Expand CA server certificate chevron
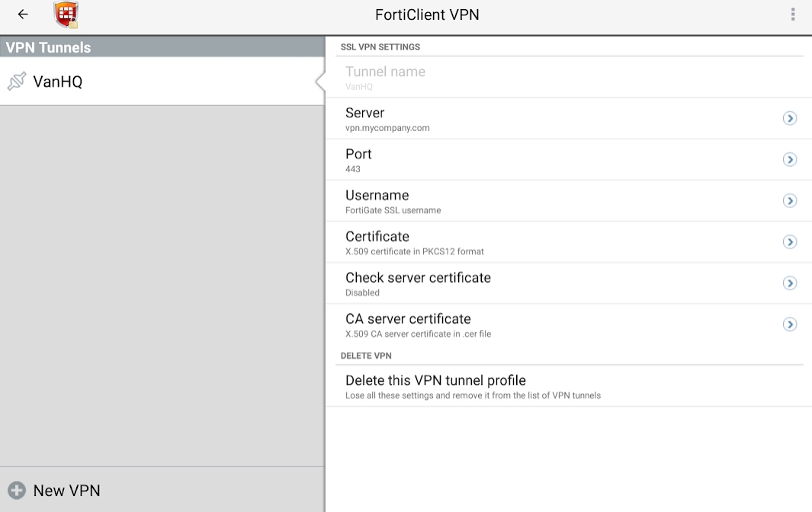This screenshot has height=512, width=812. tap(790, 324)
